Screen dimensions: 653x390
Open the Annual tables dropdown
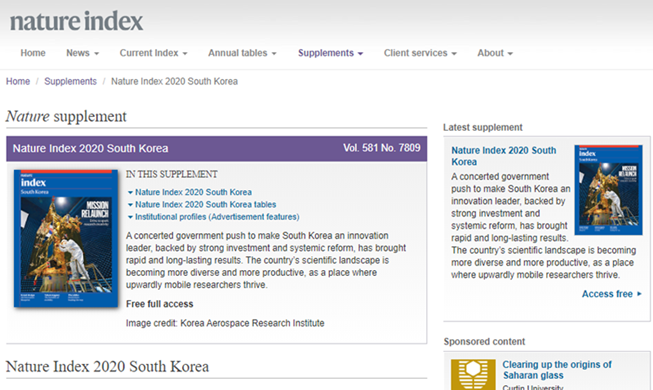[242, 53]
